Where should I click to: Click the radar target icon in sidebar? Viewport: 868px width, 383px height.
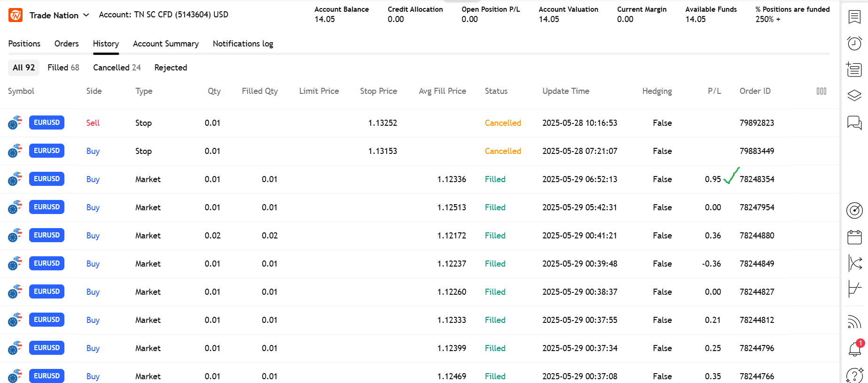(854, 210)
